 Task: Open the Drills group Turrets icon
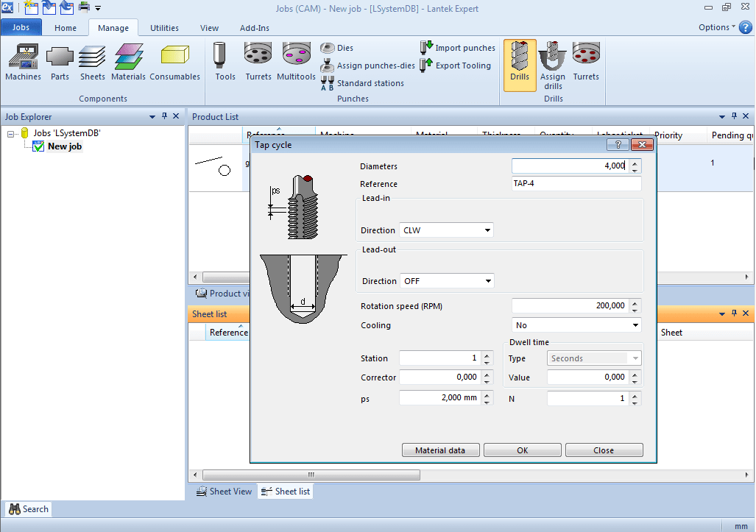pyautogui.click(x=586, y=62)
